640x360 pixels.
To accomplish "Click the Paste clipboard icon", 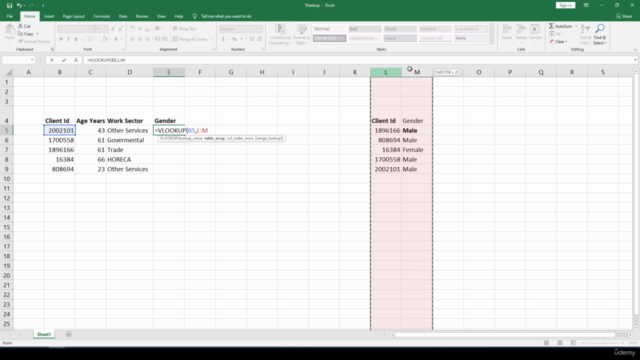I will pyautogui.click(x=9, y=29).
